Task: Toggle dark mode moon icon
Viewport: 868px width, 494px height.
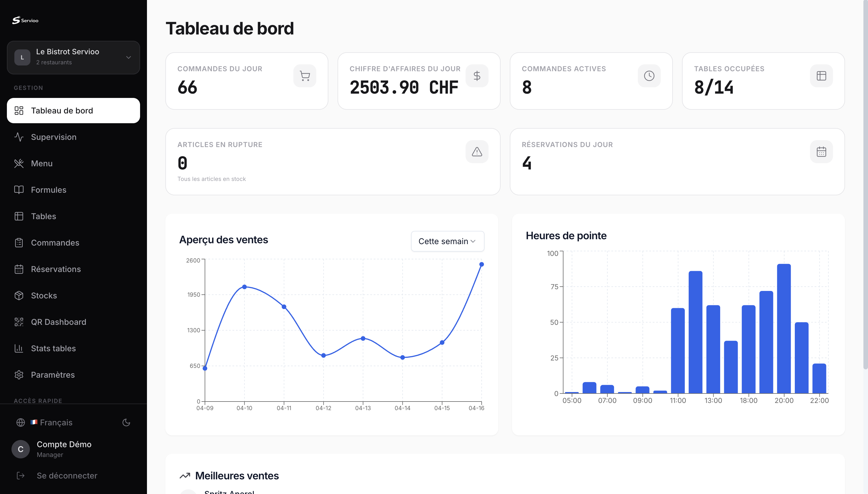Action: [x=126, y=422]
